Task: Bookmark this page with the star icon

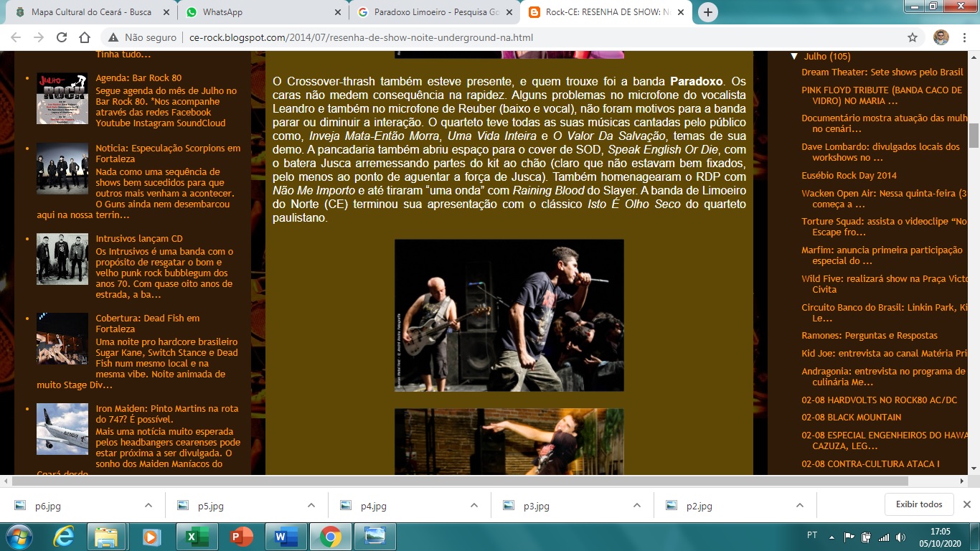Action: pos(913,38)
